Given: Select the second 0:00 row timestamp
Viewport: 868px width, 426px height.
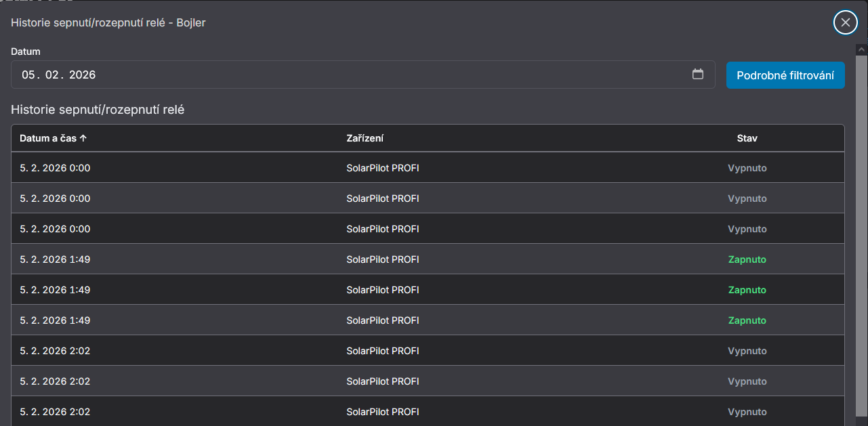Looking at the screenshot, I should click(55, 198).
